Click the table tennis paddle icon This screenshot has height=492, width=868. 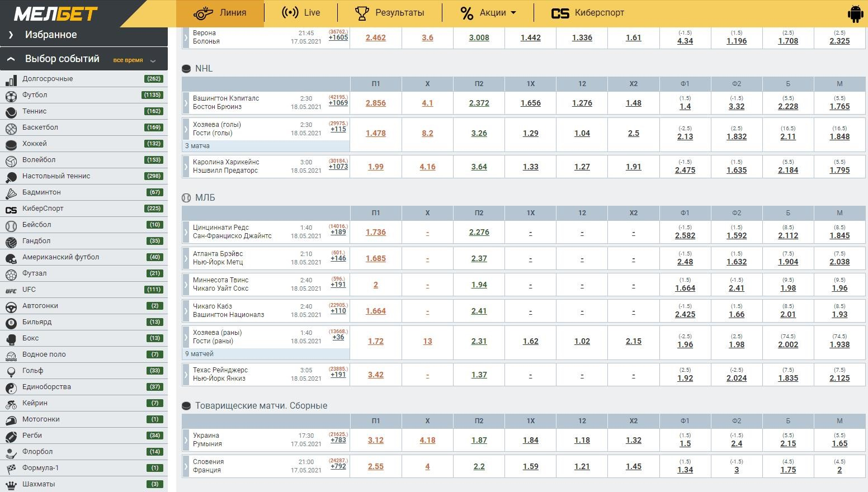(11, 177)
